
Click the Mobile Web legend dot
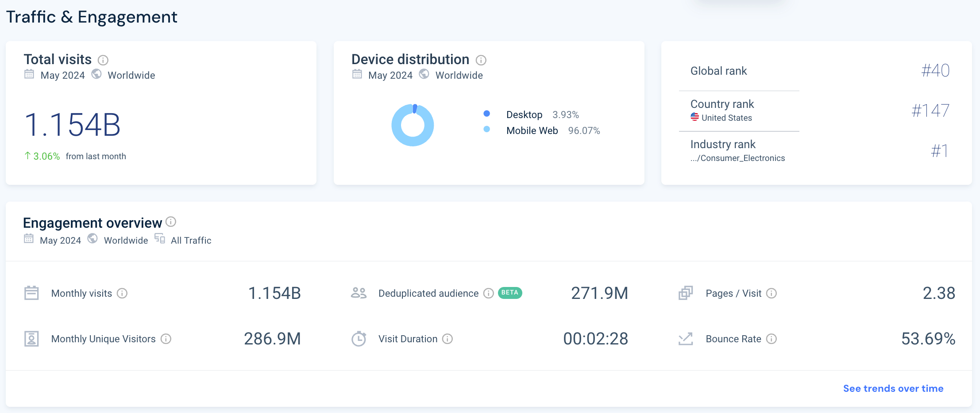pos(487,130)
